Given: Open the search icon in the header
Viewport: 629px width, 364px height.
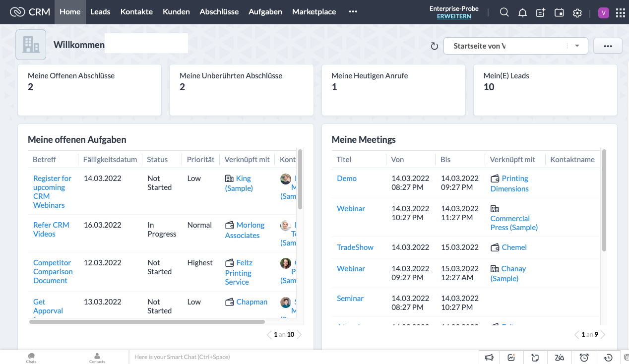Looking at the screenshot, I should tap(504, 12).
